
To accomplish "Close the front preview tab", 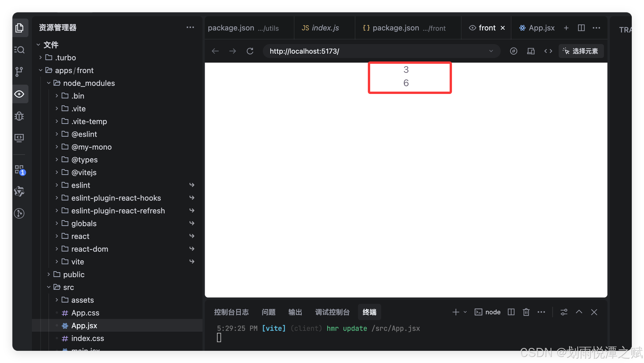I will click(x=503, y=28).
